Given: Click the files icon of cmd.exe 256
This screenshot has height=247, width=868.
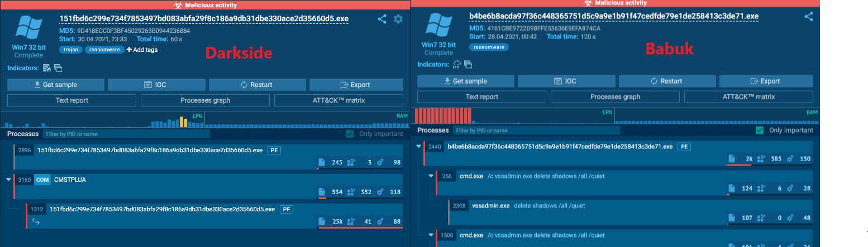Looking at the screenshot, I should pos(732,188).
